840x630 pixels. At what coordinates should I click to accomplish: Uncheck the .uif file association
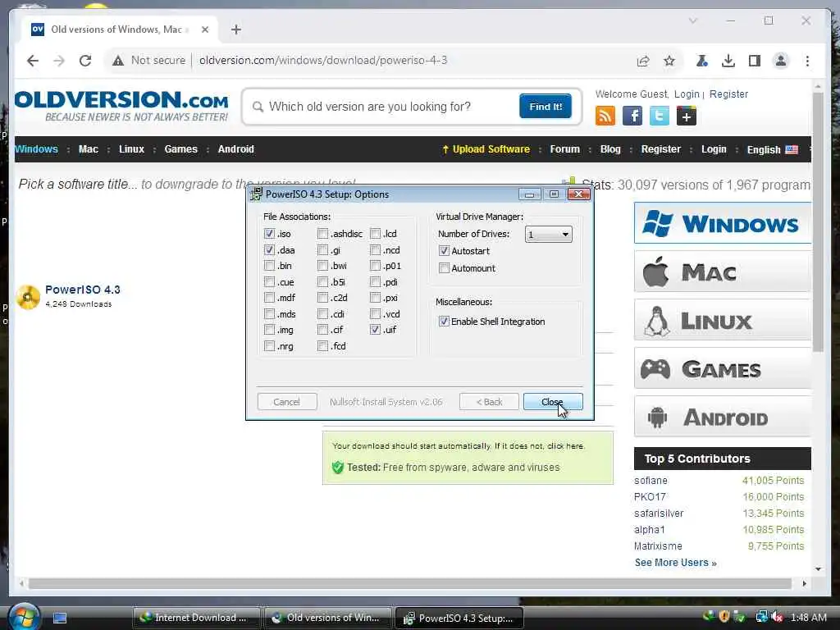[x=375, y=330]
